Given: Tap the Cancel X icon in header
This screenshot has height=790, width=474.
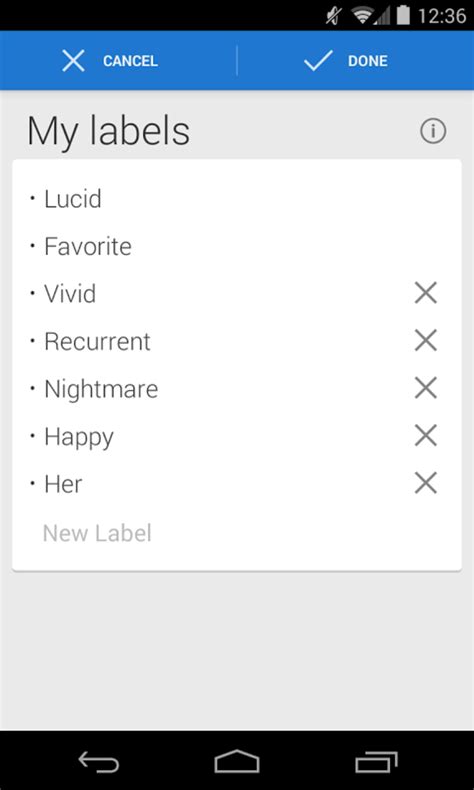Looking at the screenshot, I should click(x=74, y=61).
